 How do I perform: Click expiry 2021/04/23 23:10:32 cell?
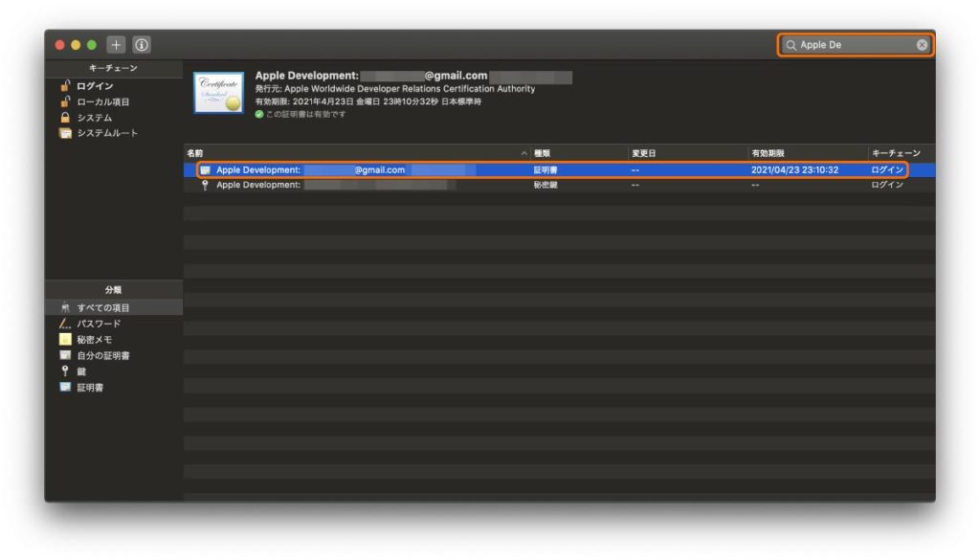click(x=795, y=170)
